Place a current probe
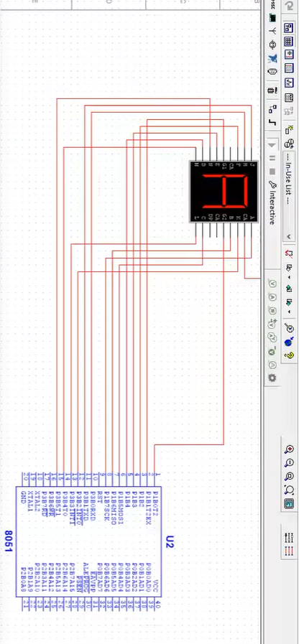The image size is (299, 644). pyautogui.click(x=272, y=297)
